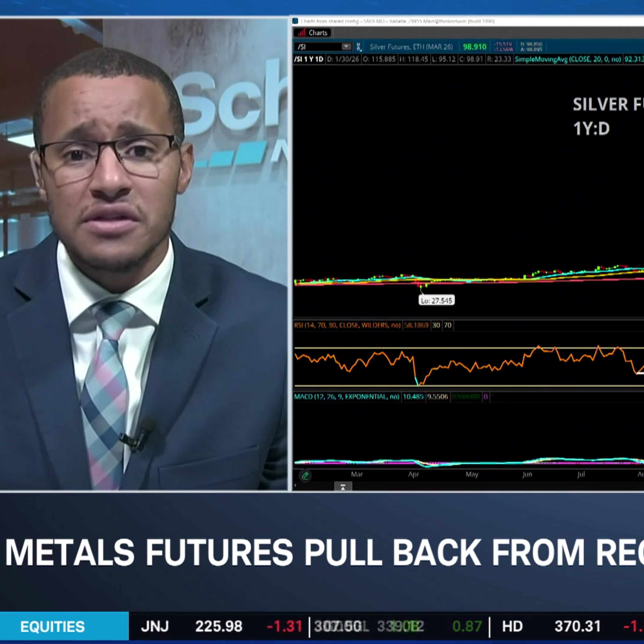This screenshot has width=644, height=644.
Task: Click the MACD study header label
Action: click(x=346, y=397)
